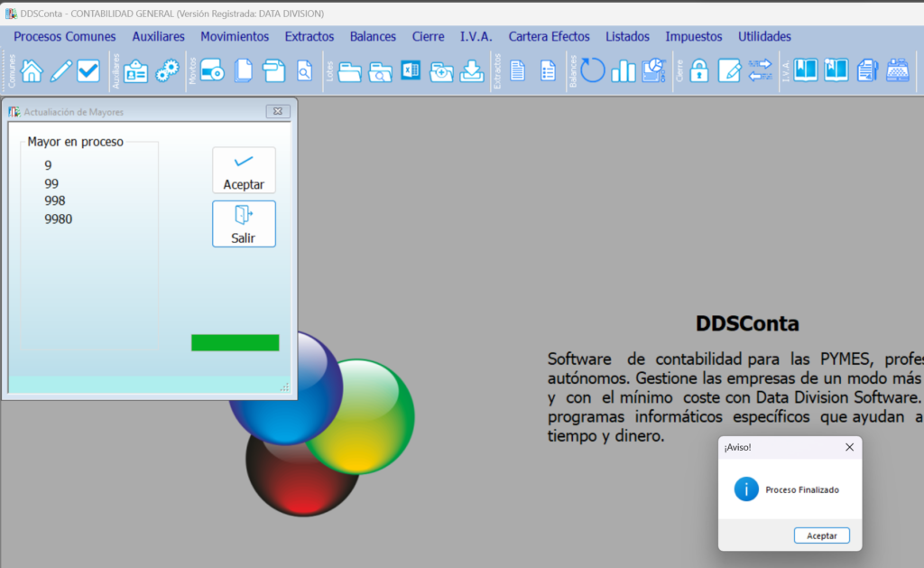Click the DDSConta heading text
The height and width of the screenshot is (568, 924).
[x=747, y=323]
